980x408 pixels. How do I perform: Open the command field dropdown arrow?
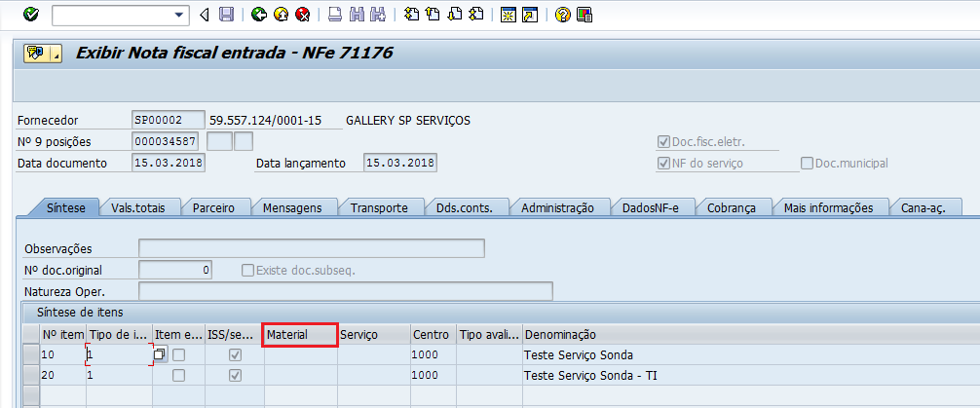tap(180, 15)
